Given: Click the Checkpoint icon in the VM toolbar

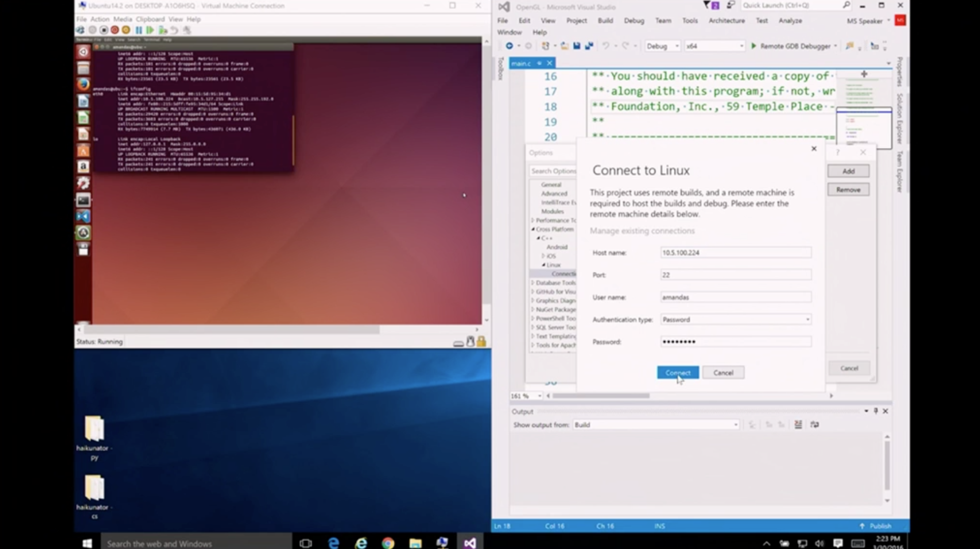Looking at the screenshot, I should coord(163,30).
